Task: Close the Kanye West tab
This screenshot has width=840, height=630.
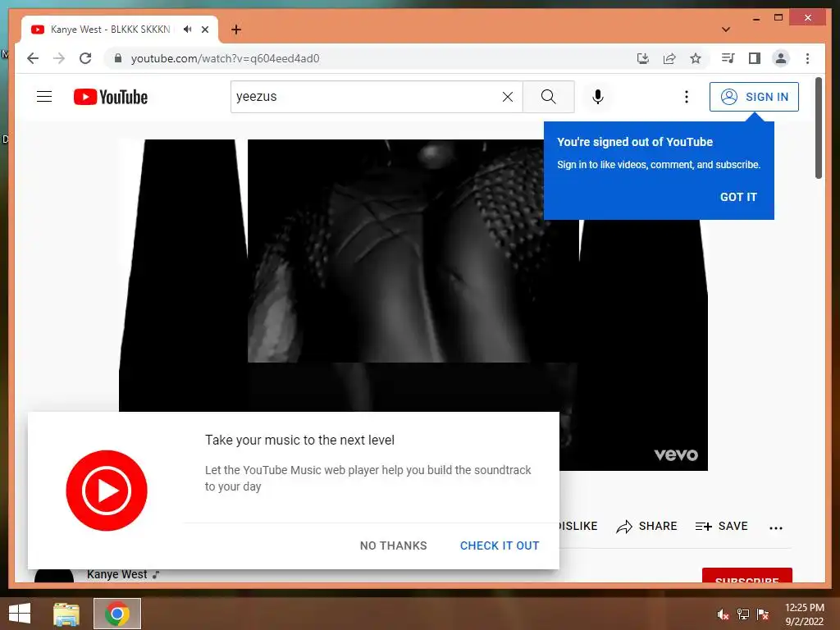Action: click(204, 30)
